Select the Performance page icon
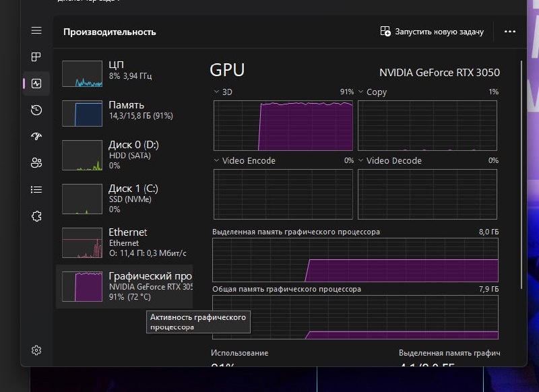Image resolution: width=539 pixels, height=392 pixels. click(x=36, y=84)
